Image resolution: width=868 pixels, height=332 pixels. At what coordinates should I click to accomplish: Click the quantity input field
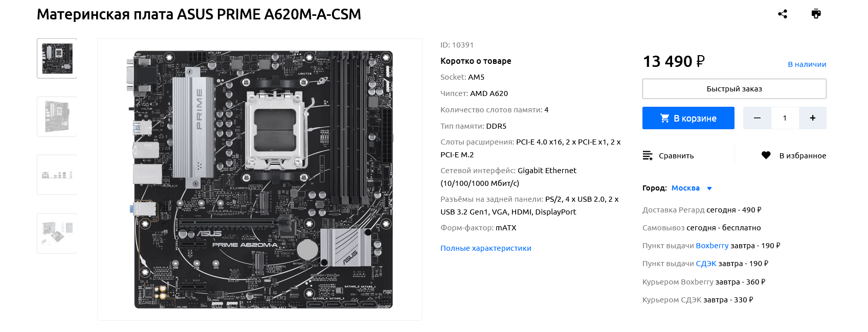[x=785, y=118]
